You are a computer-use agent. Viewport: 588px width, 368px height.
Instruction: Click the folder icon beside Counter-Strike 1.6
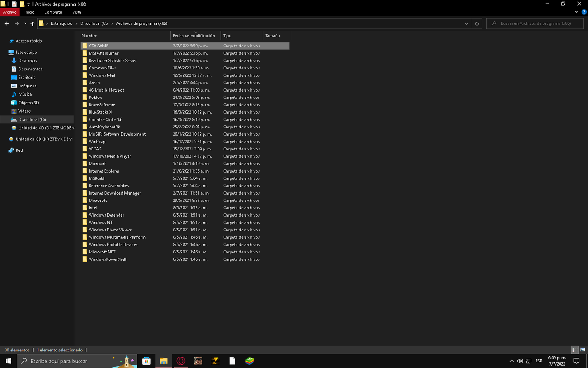pos(85,120)
